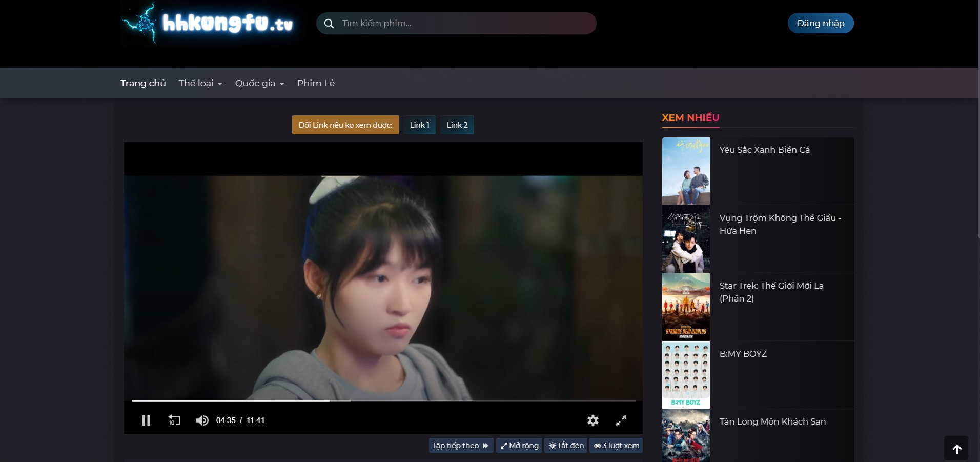
Task: Pause the video playback
Action: pos(146,420)
